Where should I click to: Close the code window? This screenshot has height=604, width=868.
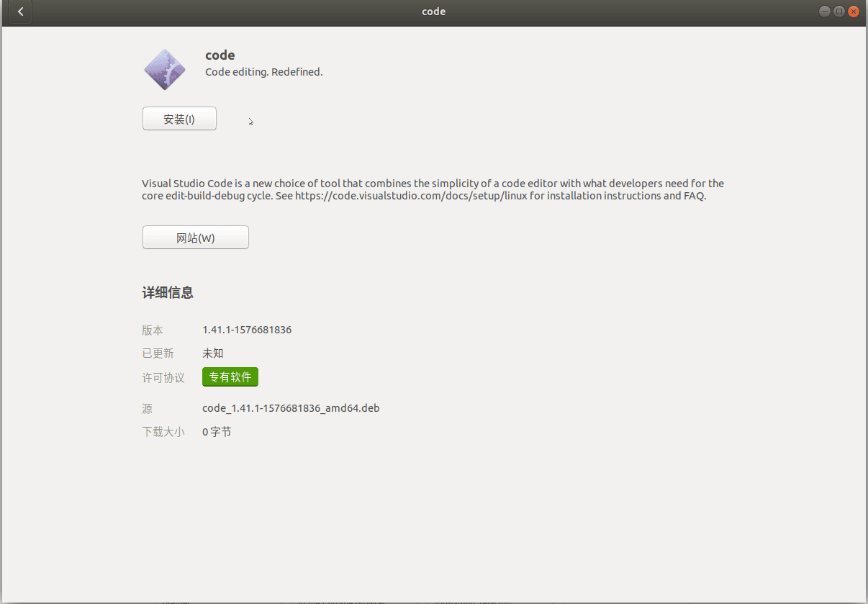[854, 12]
